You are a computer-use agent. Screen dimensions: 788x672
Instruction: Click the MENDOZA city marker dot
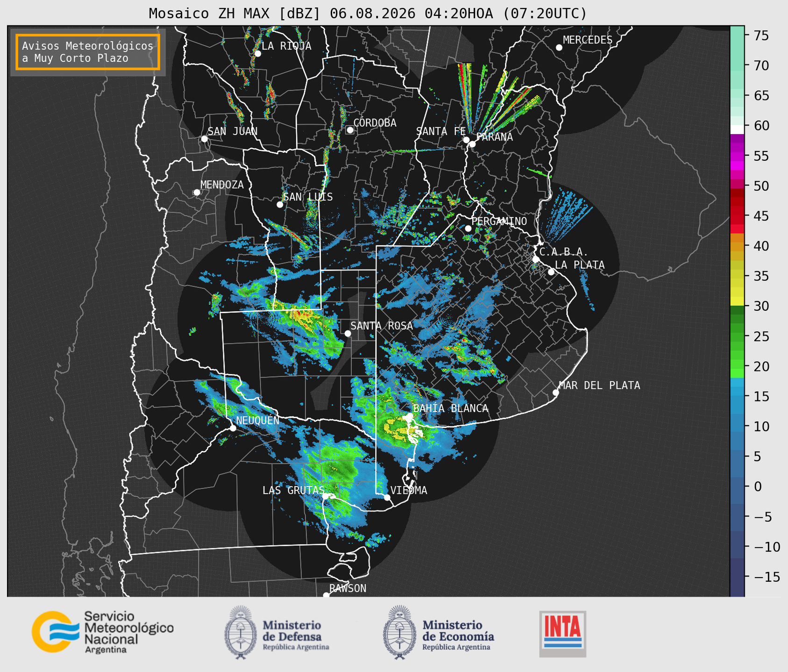coord(197,193)
